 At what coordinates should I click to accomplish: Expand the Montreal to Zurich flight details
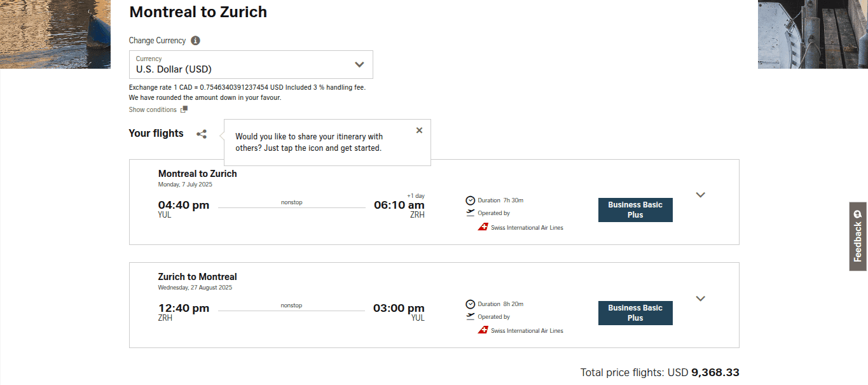tap(700, 195)
